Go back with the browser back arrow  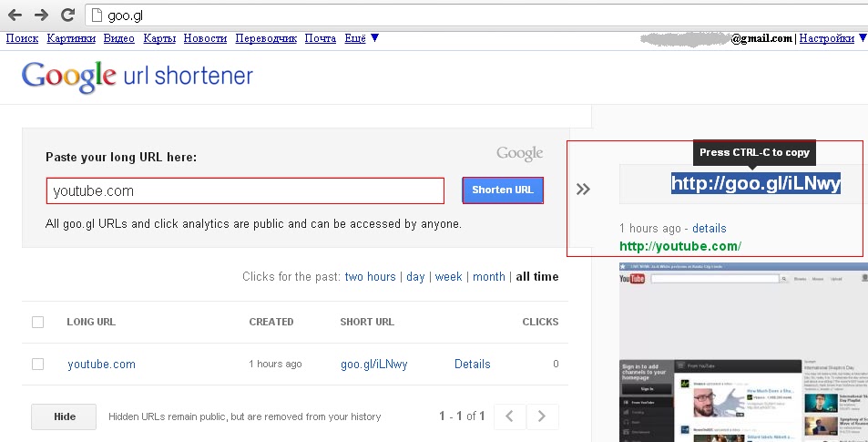15,15
